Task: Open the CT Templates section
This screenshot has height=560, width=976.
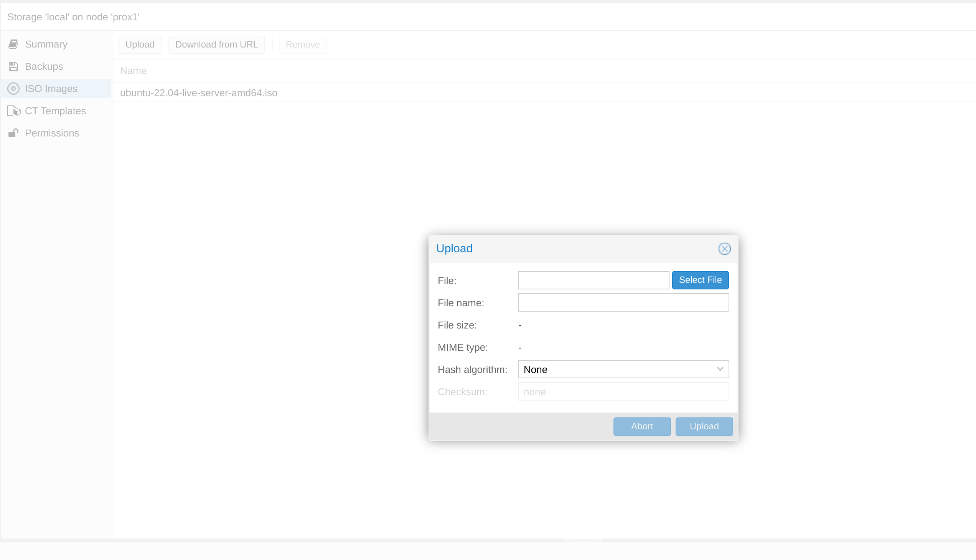Action: coord(55,111)
